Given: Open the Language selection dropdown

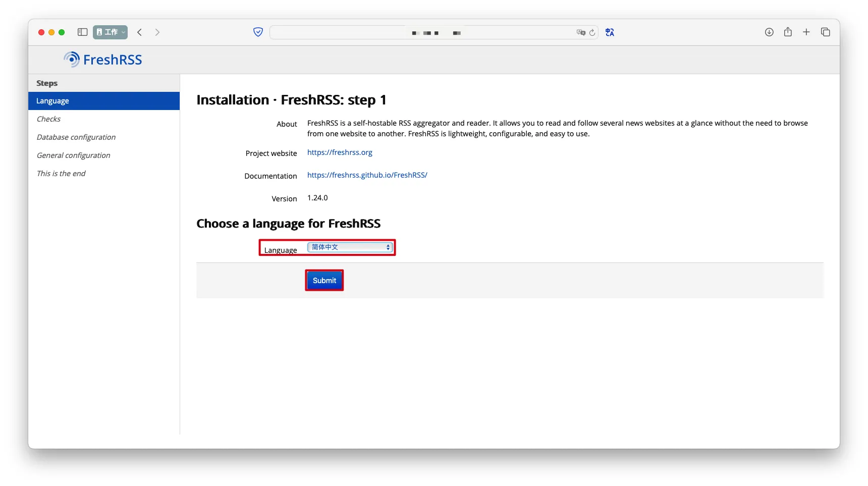Looking at the screenshot, I should point(350,247).
